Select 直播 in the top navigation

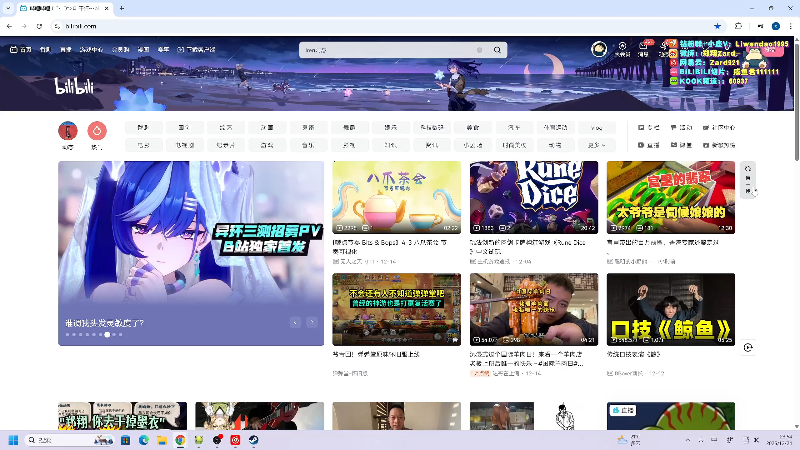[x=65, y=49]
